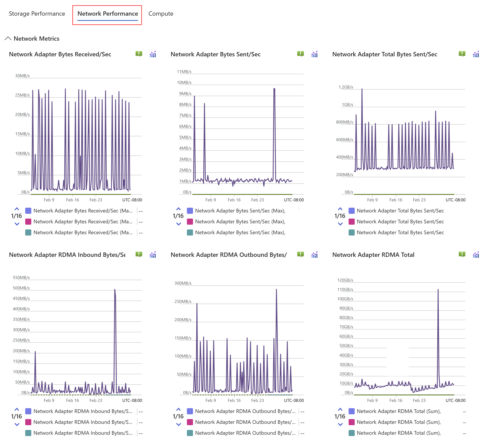Switch to the Storage Performance tab

[37, 13]
